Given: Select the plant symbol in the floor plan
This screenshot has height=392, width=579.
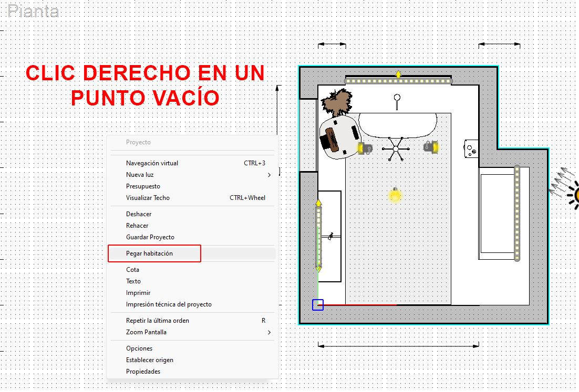Looking at the screenshot, I should click(x=337, y=102).
